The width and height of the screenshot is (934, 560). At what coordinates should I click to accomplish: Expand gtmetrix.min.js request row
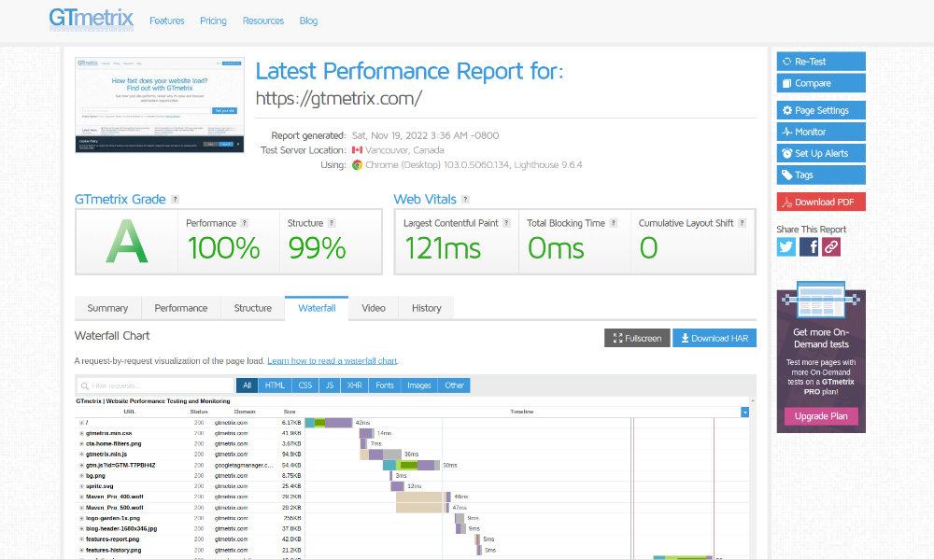pos(81,455)
